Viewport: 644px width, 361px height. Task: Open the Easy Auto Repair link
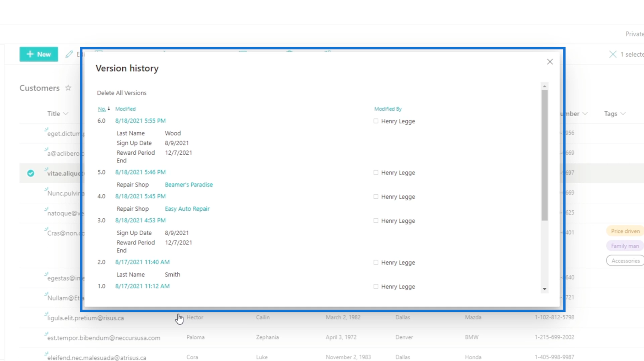coord(187,209)
